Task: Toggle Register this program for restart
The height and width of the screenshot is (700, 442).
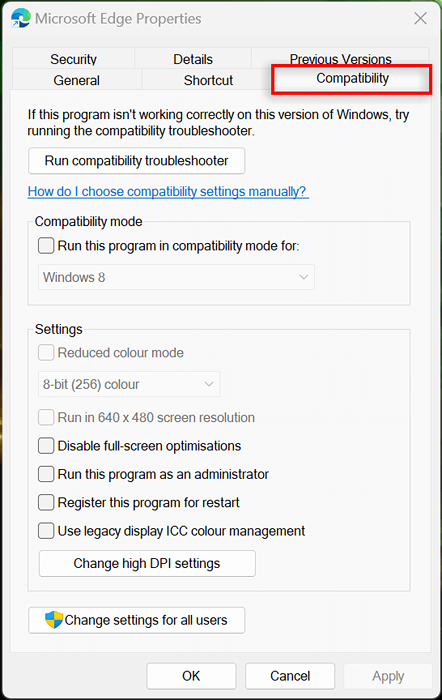Action: pyautogui.click(x=46, y=502)
